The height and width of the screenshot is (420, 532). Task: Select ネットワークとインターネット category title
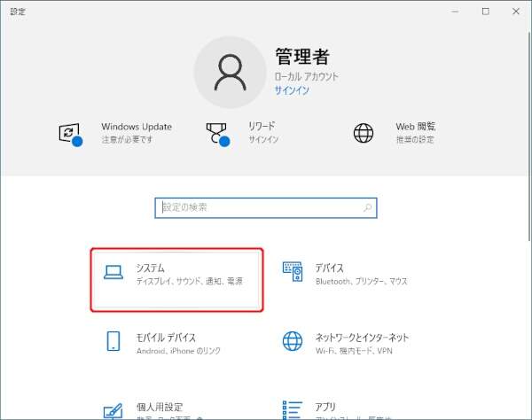(362, 338)
